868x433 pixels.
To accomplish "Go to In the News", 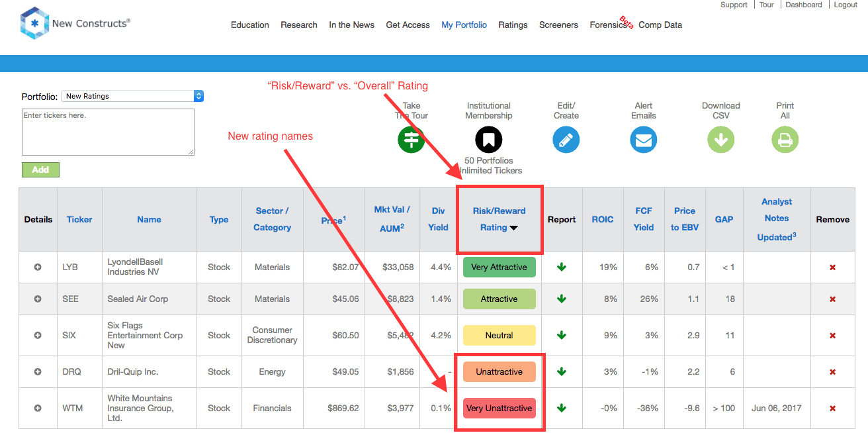I will tap(351, 25).
